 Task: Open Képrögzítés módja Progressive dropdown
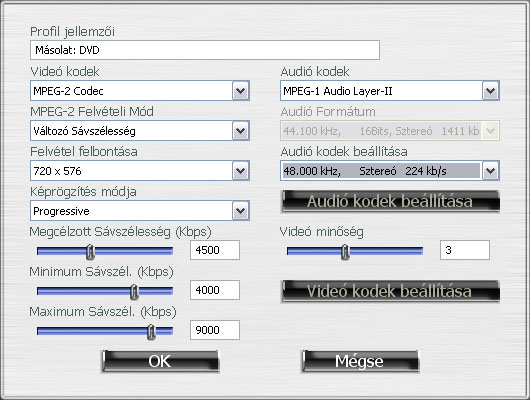pos(140,211)
